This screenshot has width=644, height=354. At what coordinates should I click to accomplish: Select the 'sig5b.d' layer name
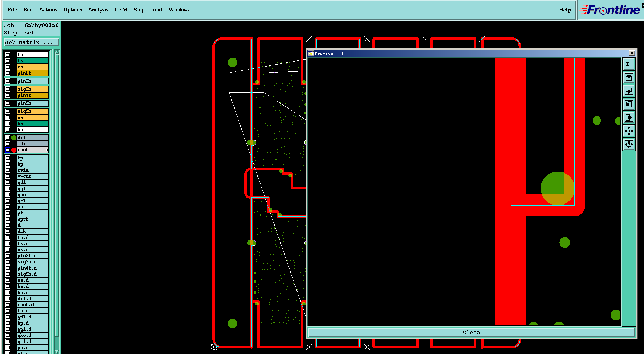(32, 274)
